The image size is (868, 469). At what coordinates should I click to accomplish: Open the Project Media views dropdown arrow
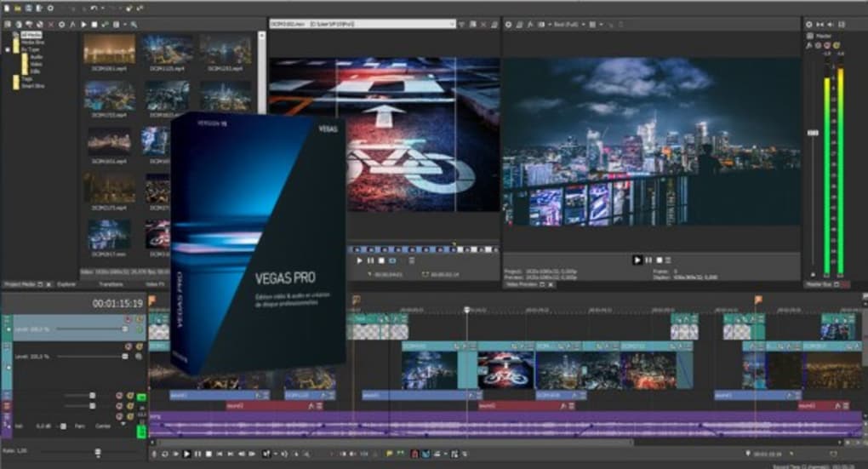point(124,25)
